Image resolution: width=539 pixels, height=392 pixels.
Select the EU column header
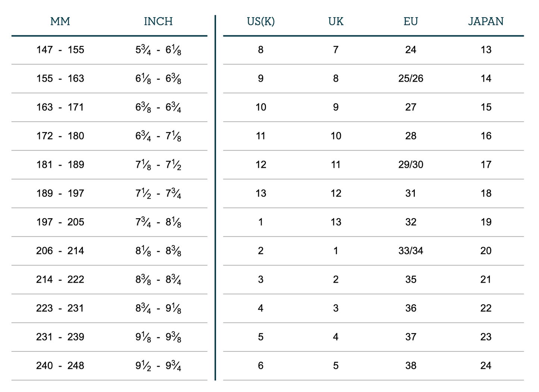[x=411, y=22]
